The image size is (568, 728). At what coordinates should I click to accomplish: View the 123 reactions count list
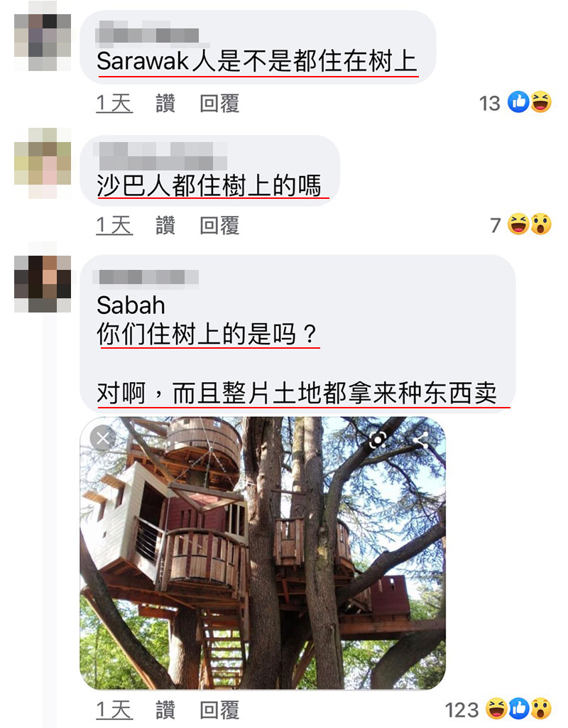(x=461, y=710)
